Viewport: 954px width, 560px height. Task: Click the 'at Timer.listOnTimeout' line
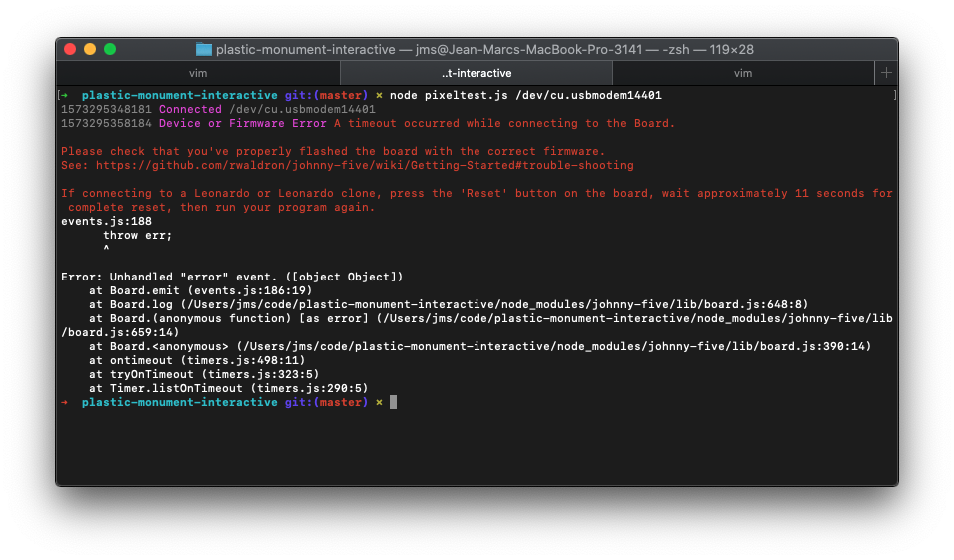pos(228,388)
